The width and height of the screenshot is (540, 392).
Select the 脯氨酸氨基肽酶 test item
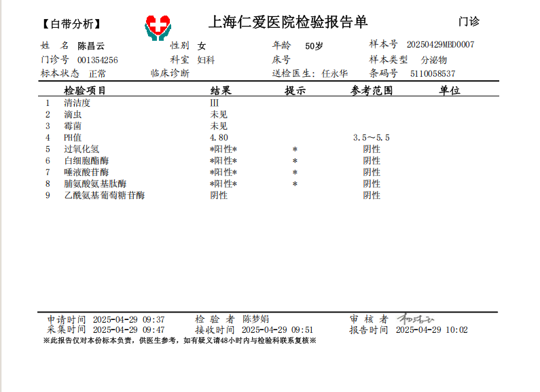point(95,183)
